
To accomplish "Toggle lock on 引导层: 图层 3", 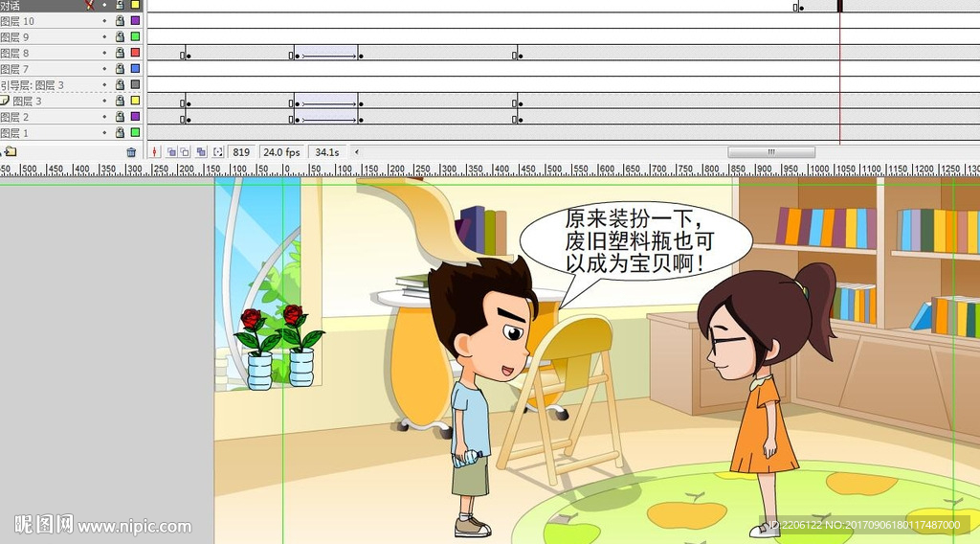I will pyautogui.click(x=120, y=84).
